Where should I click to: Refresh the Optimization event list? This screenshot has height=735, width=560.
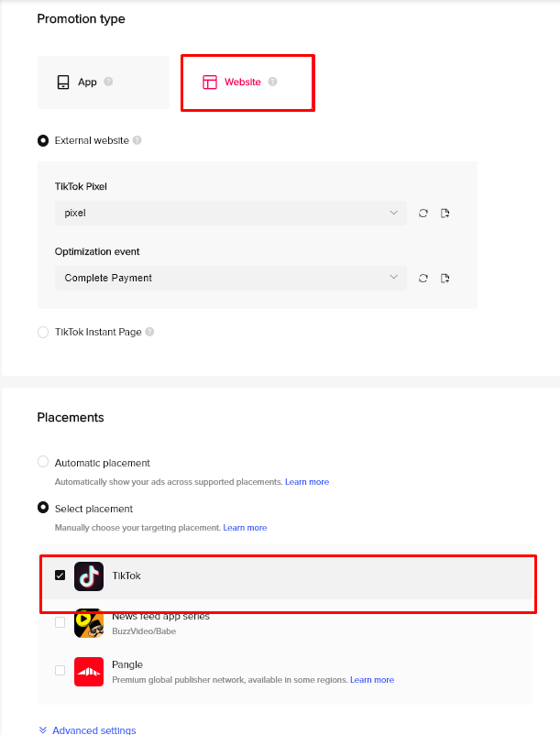point(423,279)
